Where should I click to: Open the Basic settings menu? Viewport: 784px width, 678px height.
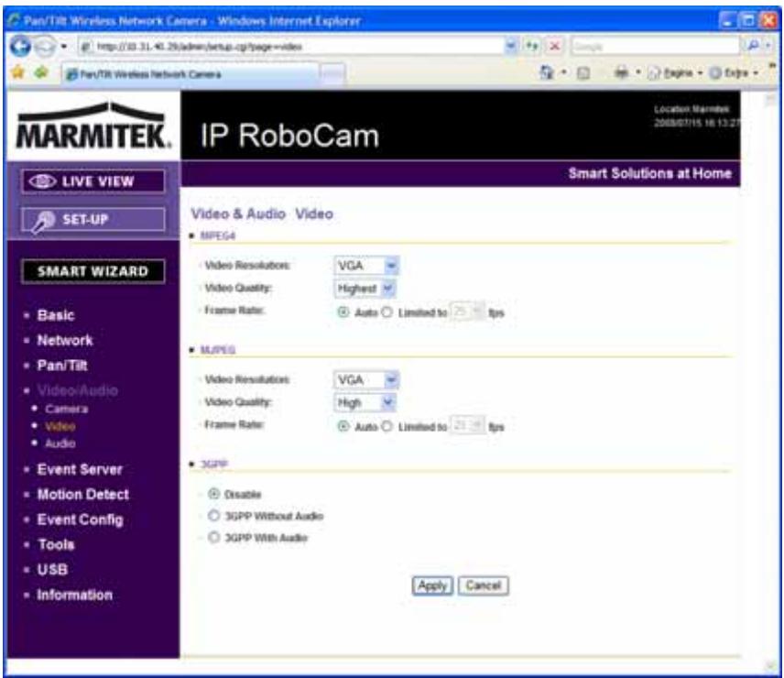pos(56,315)
